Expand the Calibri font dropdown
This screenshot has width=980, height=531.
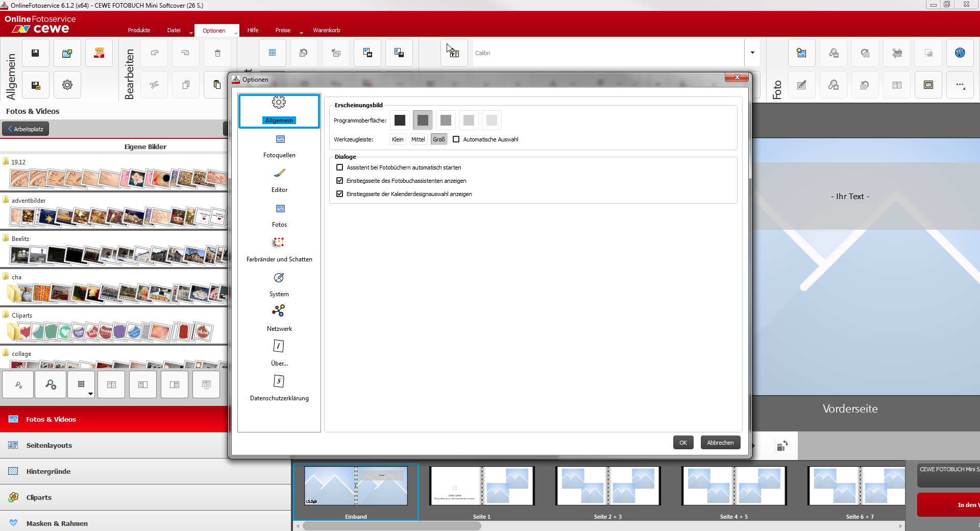pyautogui.click(x=752, y=53)
